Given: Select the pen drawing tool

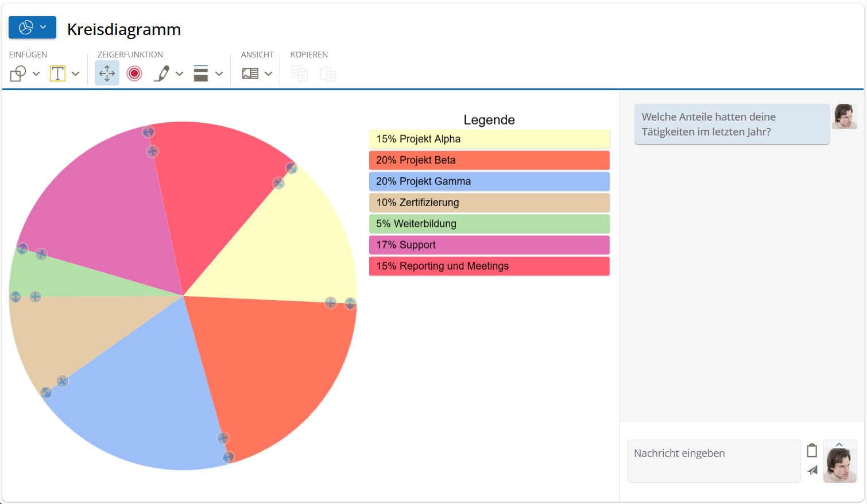Looking at the screenshot, I should (162, 73).
